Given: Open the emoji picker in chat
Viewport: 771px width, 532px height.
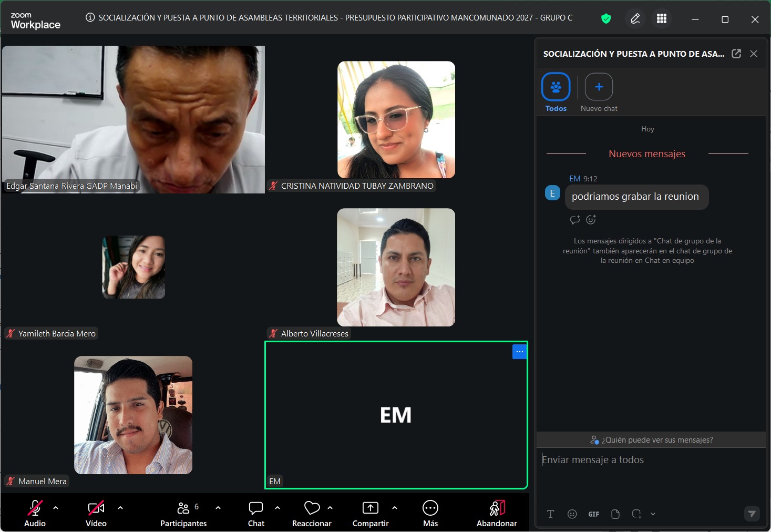Looking at the screenshot, I should [x=572, y=514].
